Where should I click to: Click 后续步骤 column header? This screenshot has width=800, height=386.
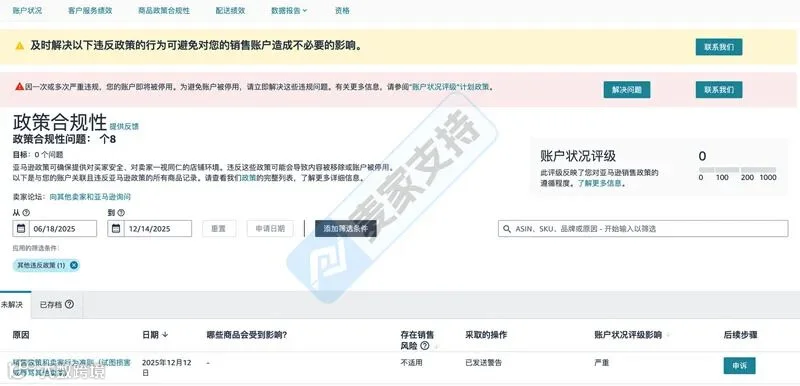click(740, 335)
